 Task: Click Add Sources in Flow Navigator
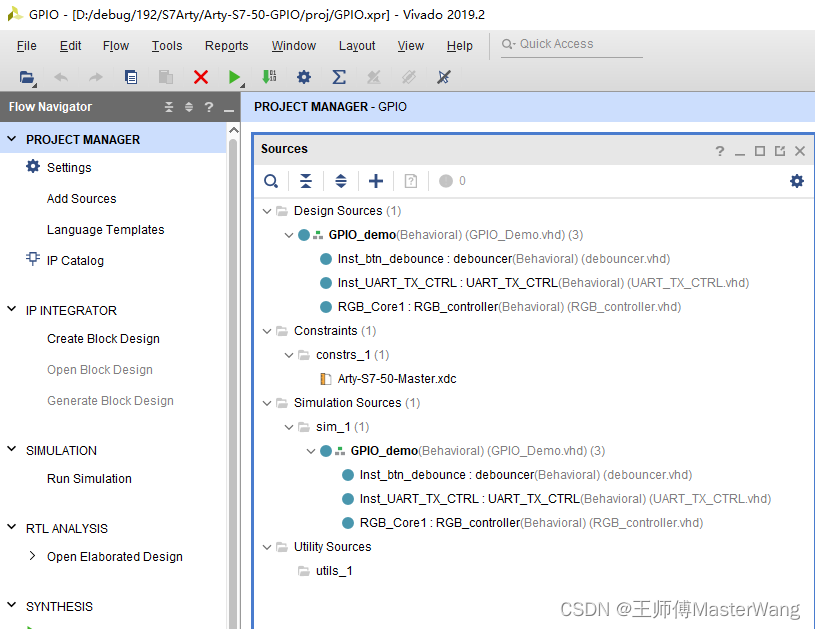tap(82, 199)
